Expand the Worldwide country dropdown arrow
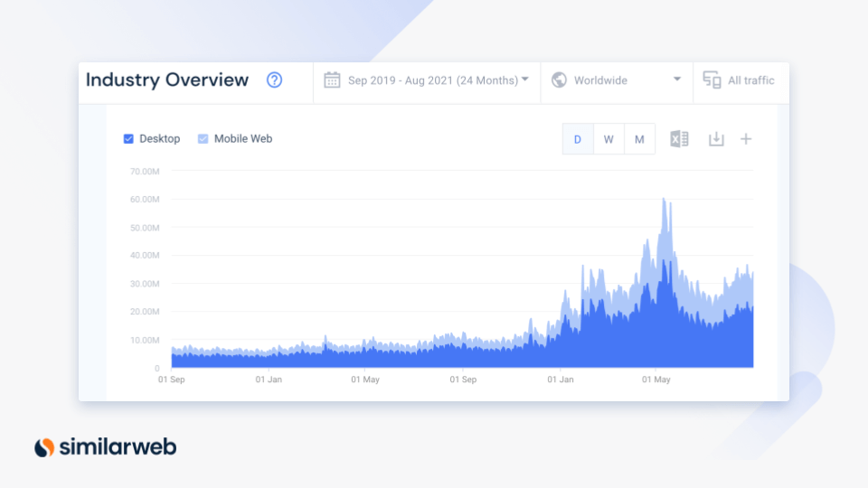Image resolution: width=868 pixels, height=488 pixels. [x=677, y=80]
